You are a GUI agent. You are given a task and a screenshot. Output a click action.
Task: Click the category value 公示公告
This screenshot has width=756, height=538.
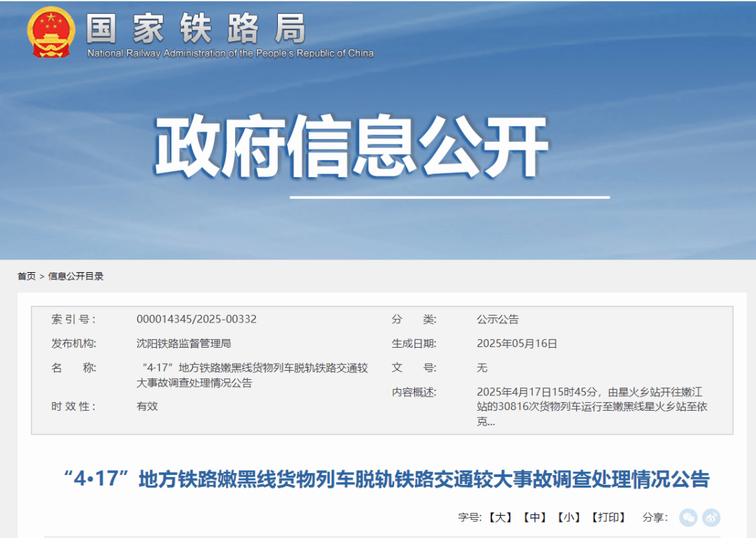(x=498, y=319)
